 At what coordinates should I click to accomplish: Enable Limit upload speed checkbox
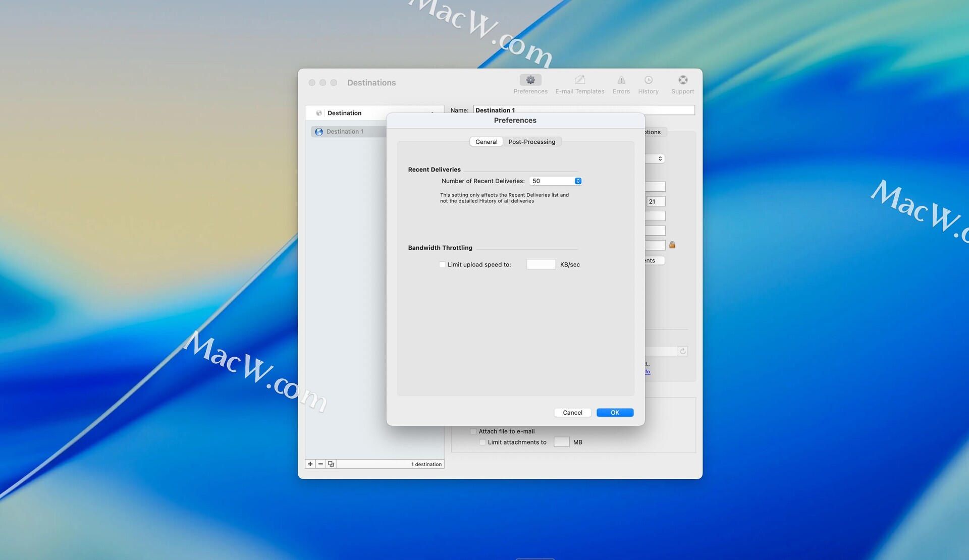coord(443,264)
